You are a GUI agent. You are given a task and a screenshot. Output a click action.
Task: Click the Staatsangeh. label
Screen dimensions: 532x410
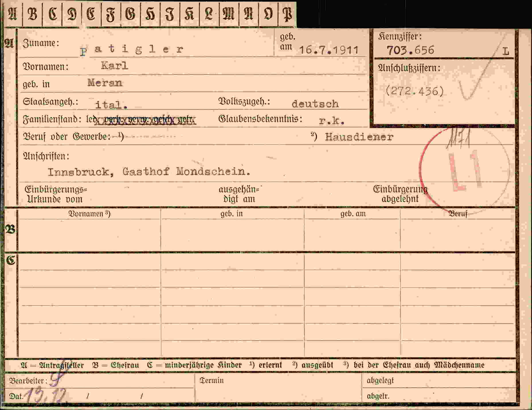(50, 102)
